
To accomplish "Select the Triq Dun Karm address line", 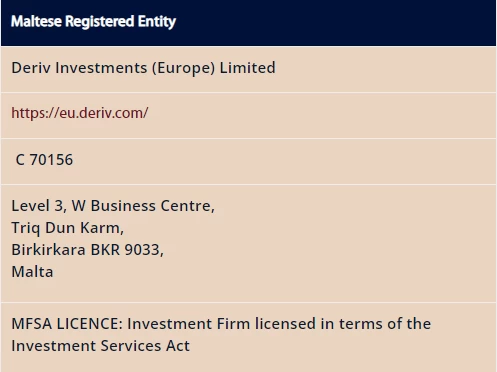I will pyautogui.click(x=68, y=228).
